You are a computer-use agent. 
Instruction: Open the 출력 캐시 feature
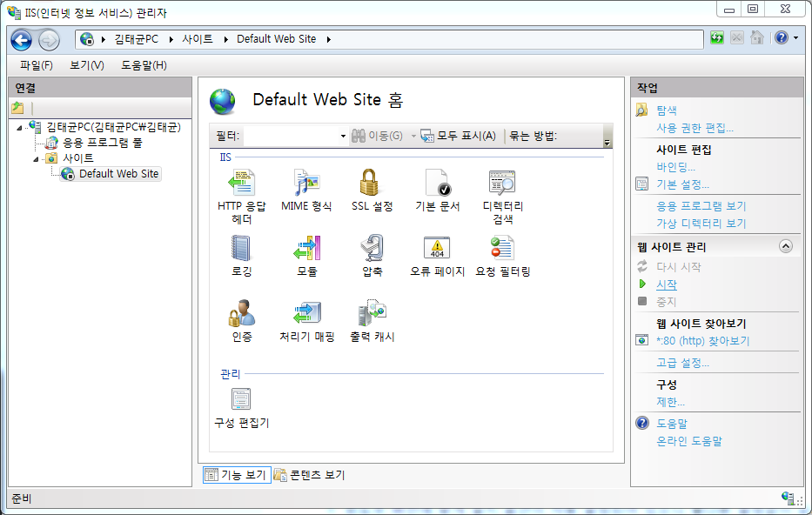372,321
